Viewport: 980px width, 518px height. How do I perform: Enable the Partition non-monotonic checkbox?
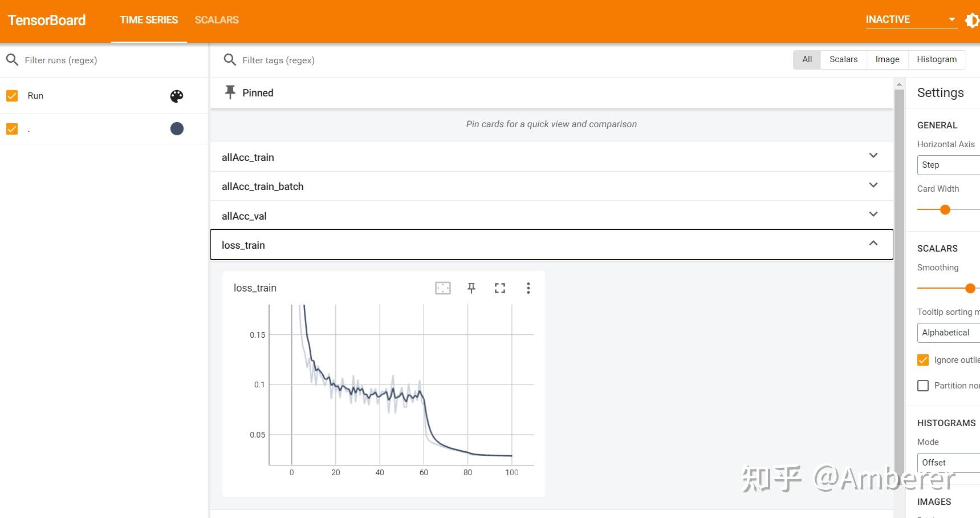923,386
